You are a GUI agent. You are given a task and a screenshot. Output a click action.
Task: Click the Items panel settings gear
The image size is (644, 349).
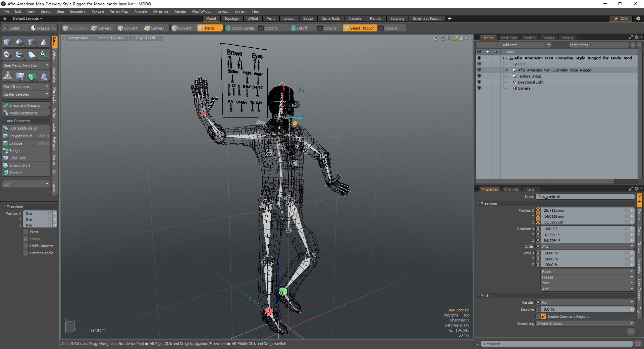(x=636, y=38)
